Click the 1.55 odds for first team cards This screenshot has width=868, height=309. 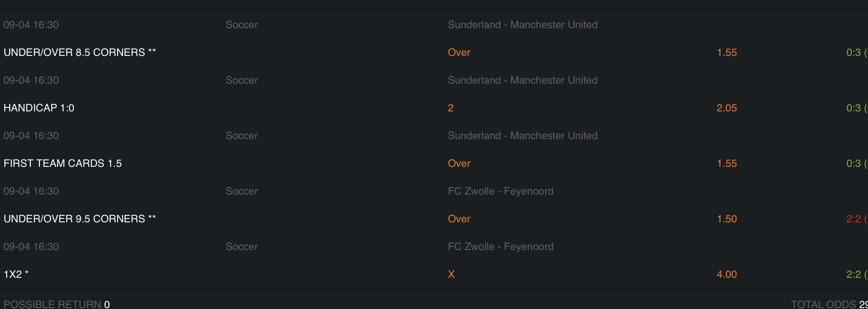[x=727, y=163]
